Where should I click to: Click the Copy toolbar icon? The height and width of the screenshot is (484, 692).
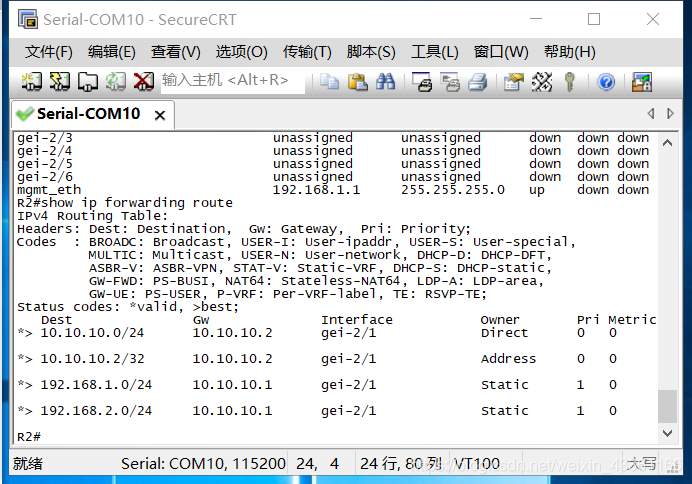click(329, 82)
